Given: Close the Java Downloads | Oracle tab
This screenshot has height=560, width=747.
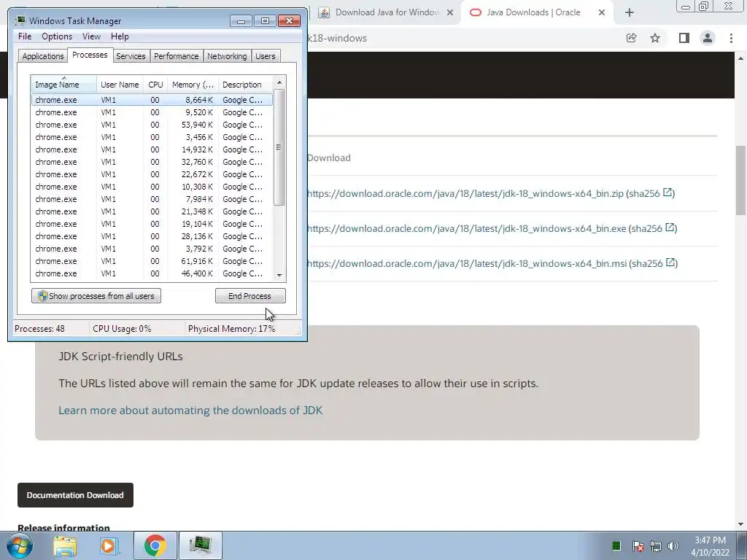Looking at the screenshot, I should (602, 12).
